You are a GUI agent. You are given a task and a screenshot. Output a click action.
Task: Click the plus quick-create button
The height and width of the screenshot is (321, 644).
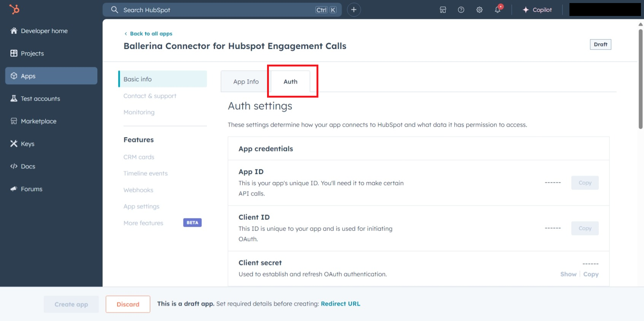pyautogui.click(x=354, y=9)
